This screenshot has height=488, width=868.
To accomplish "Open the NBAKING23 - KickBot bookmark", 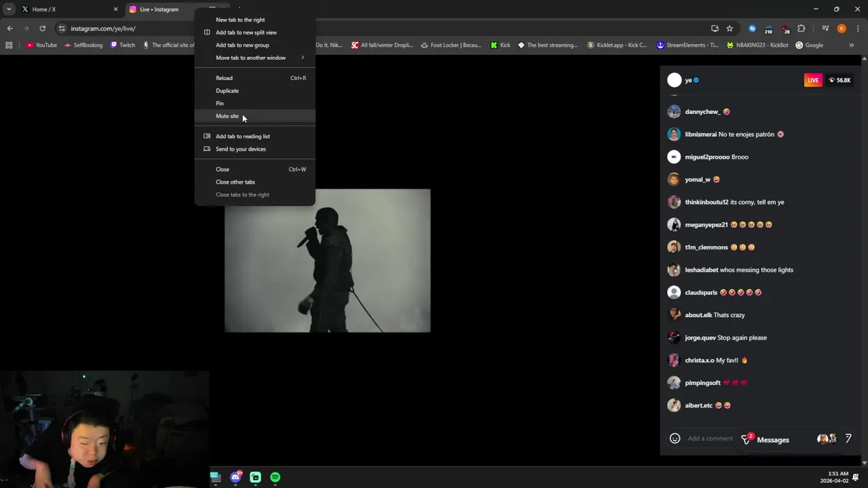I will [757, 45].
